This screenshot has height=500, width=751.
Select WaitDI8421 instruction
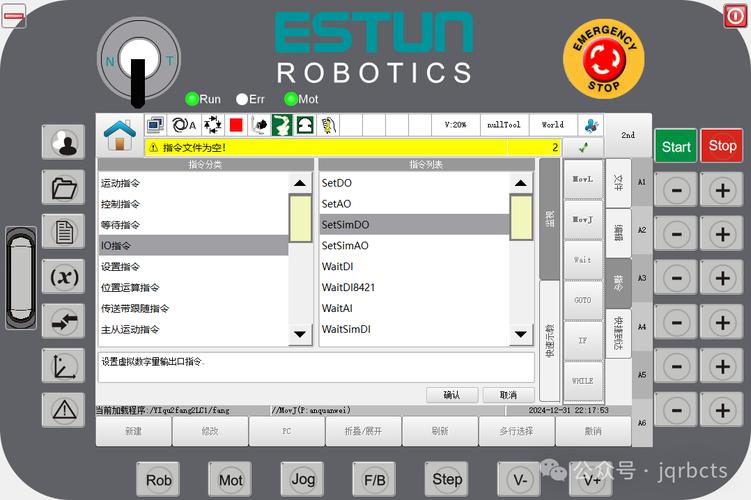pyautogui.click(x=414, y=287)
